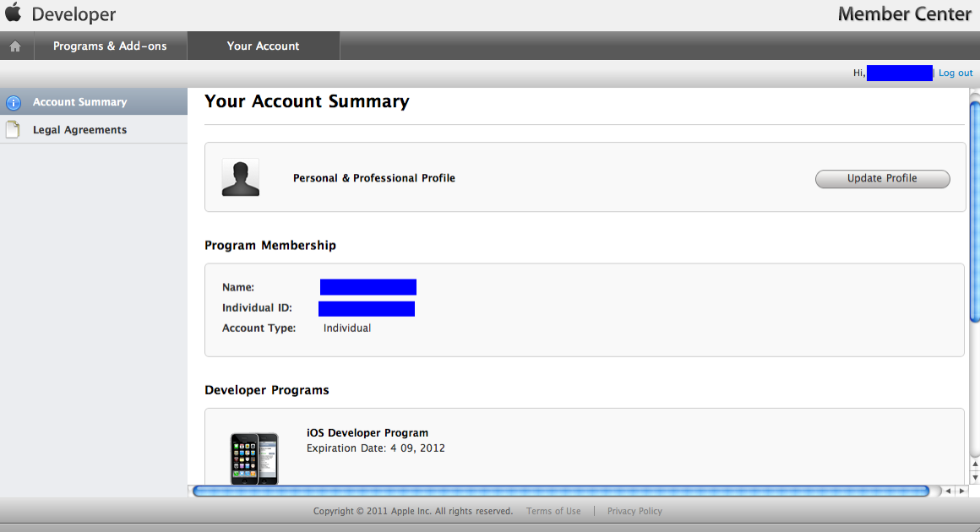Click the scroll left arrow
The image size is (980, 532).
point(948,491)
